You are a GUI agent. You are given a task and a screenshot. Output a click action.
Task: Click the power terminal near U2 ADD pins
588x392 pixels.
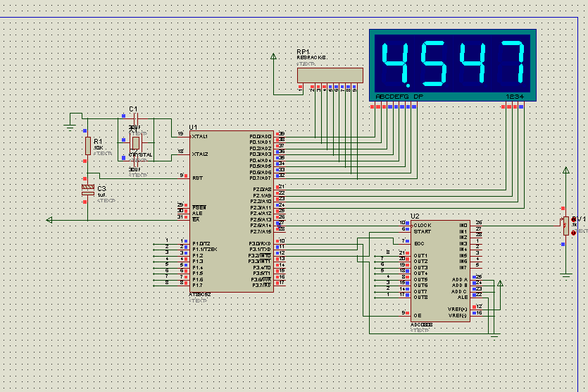[500, 283]
